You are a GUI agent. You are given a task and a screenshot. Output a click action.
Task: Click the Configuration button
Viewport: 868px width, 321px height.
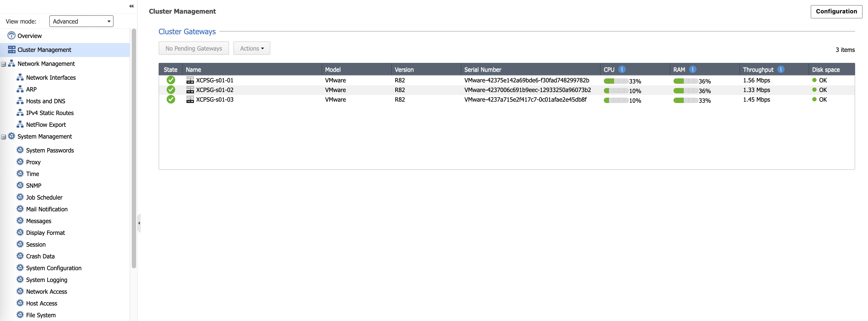(x=836, y=12)
